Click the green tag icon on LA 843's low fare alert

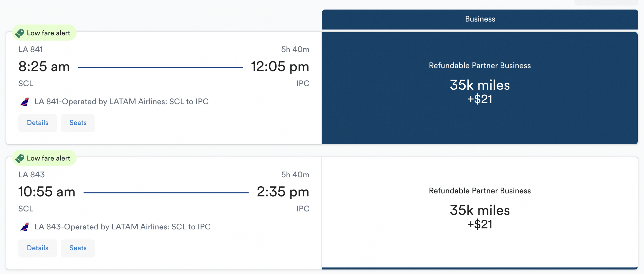coord(20,158)
